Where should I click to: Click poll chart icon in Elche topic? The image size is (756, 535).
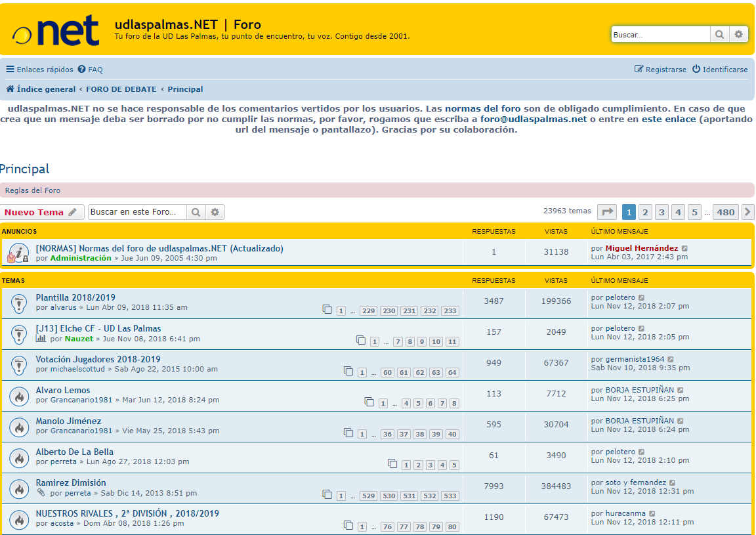pyautogui.click(x=41, y=339)
